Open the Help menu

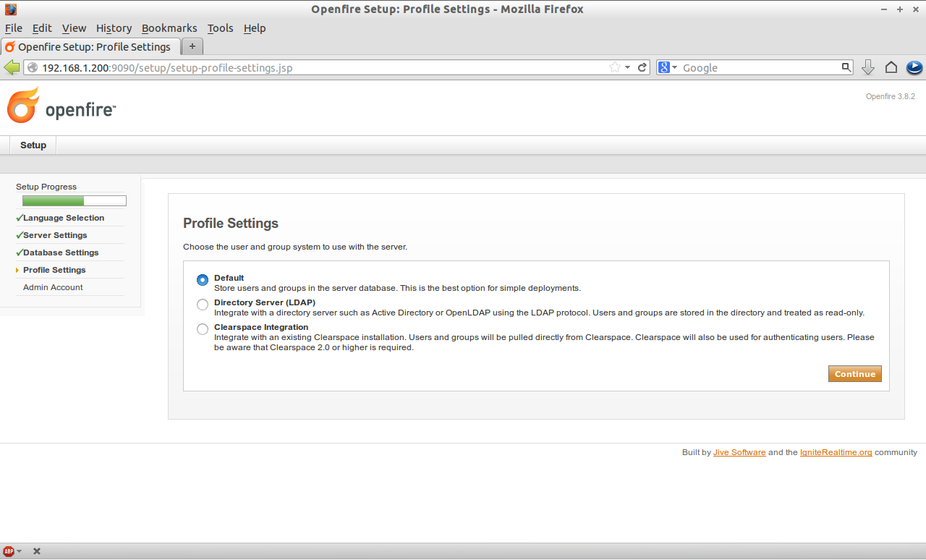255,28
